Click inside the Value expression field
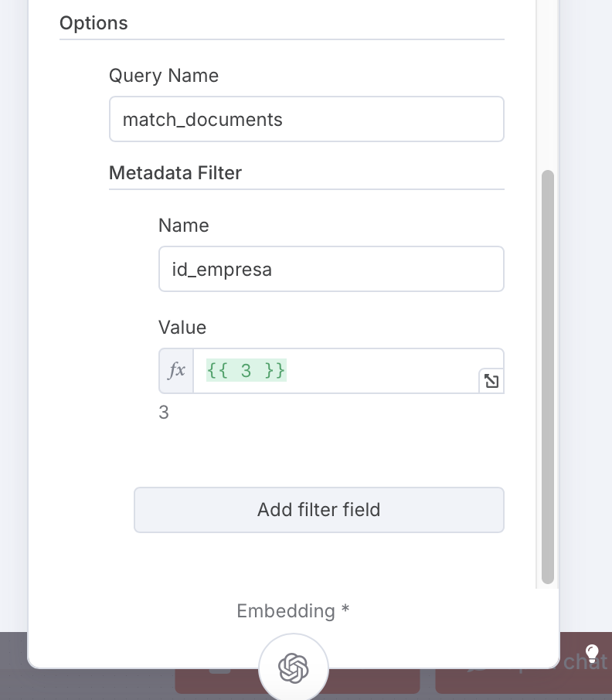This screenshot has width=612, height=700. (x=348, y=371)
